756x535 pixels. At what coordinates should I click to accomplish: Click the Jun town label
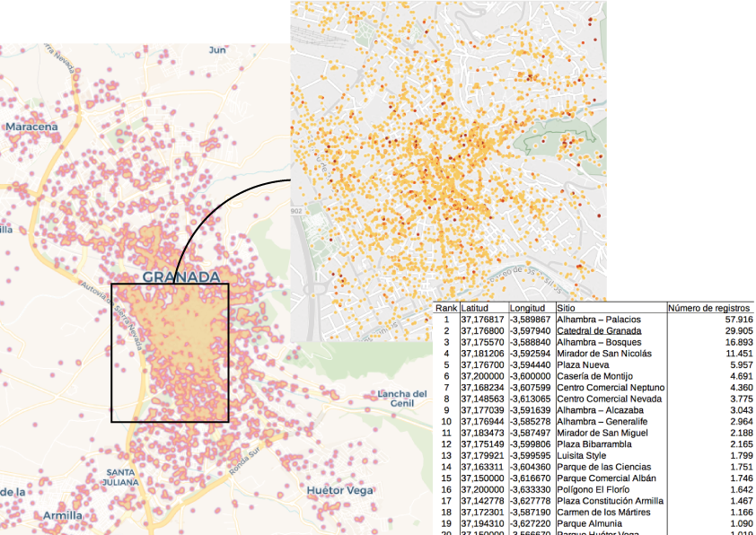217,49
